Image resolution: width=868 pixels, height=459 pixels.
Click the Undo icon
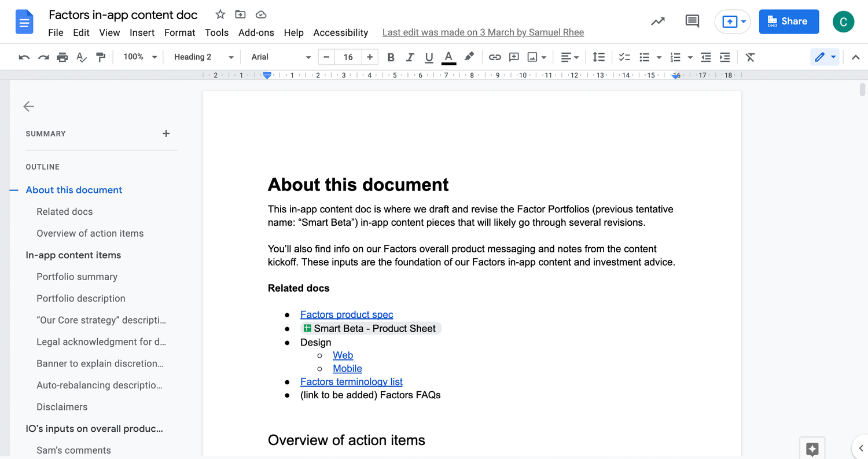tap(24, 57)
